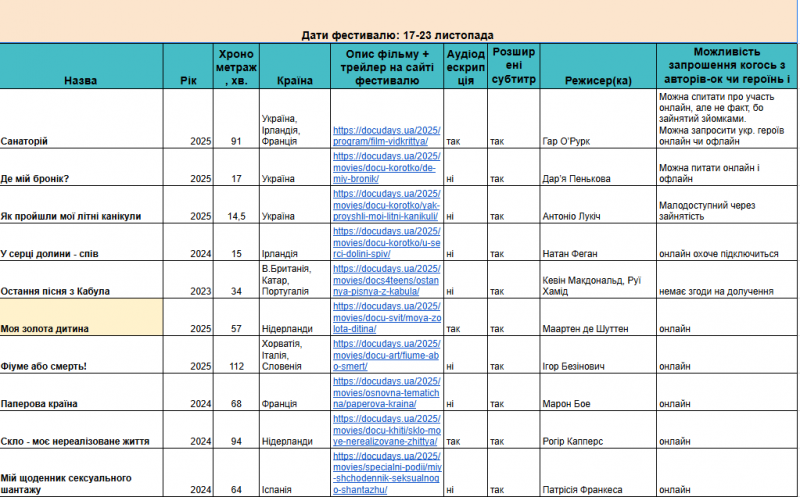Open the sklo-moye-nerealizovane-zhittya link
The width and height of the screenshot is (800, 497).
pos(386,430)
